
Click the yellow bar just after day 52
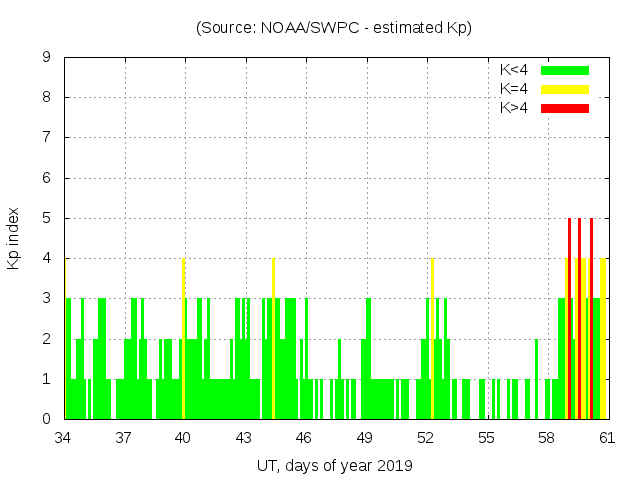tap(432, 340)
